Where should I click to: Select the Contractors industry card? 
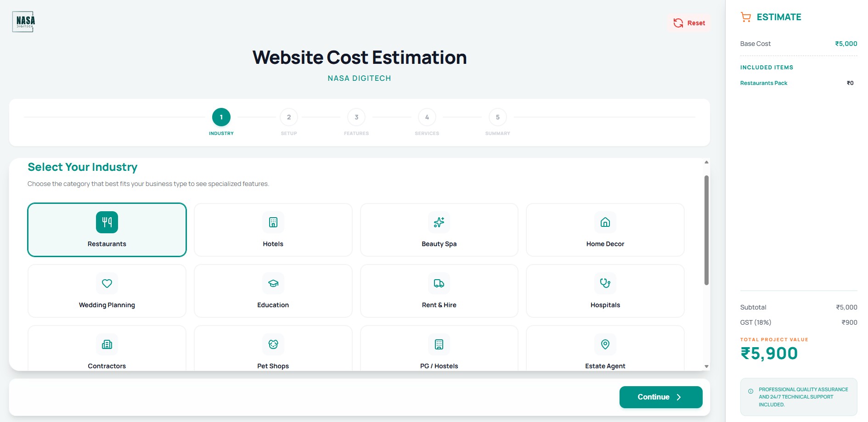[x=107, y=350]
